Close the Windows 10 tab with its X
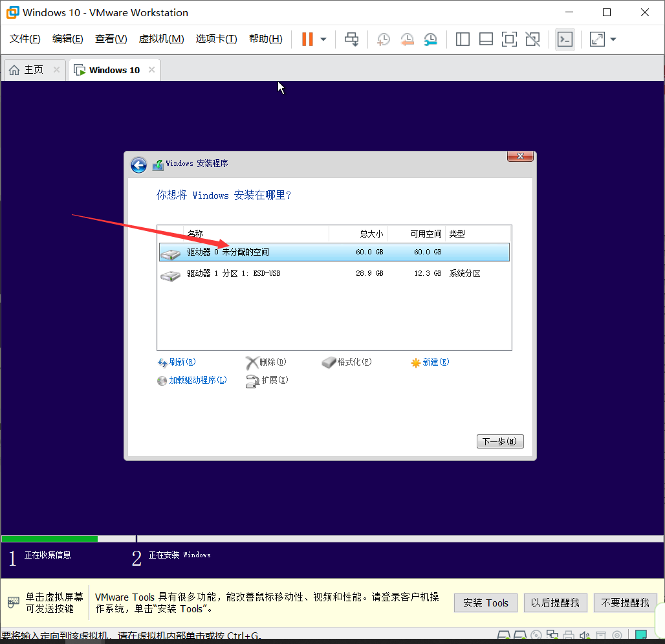The image size is (665, 644). pos(151,69)
